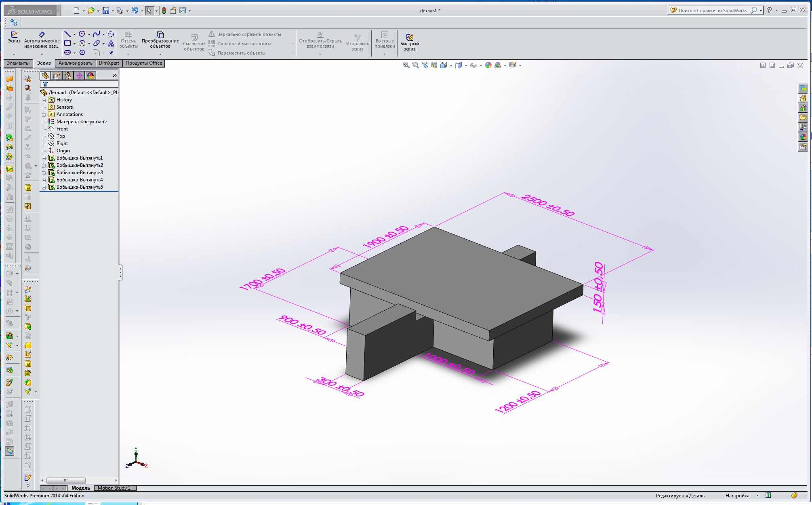The height and width of the screenshot is (505, 812).
Task: Click Zoom to Fit magnifier icon
Action: click(406, 65)
